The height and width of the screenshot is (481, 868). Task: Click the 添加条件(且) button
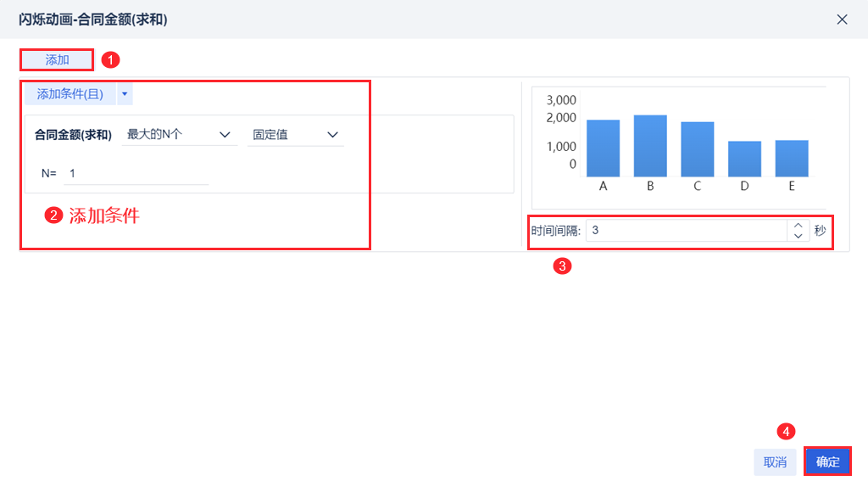(x=70, y=94)
